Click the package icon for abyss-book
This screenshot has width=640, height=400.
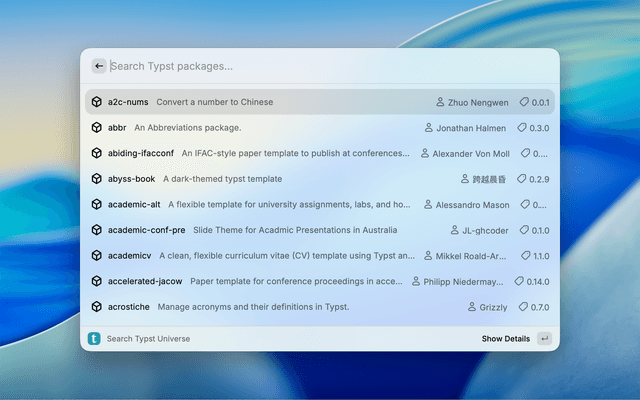pos(97,179)
